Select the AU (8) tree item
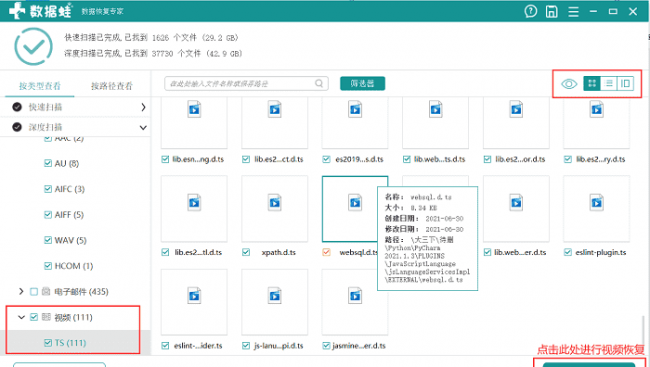Image resolution: width=650 pixels, height=367 pixels. point(66,163)
